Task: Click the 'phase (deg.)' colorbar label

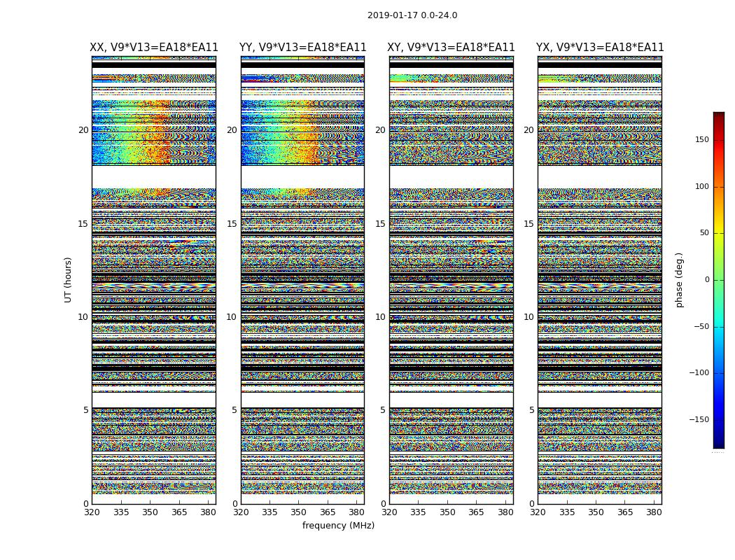Action: tap(679, 280)
